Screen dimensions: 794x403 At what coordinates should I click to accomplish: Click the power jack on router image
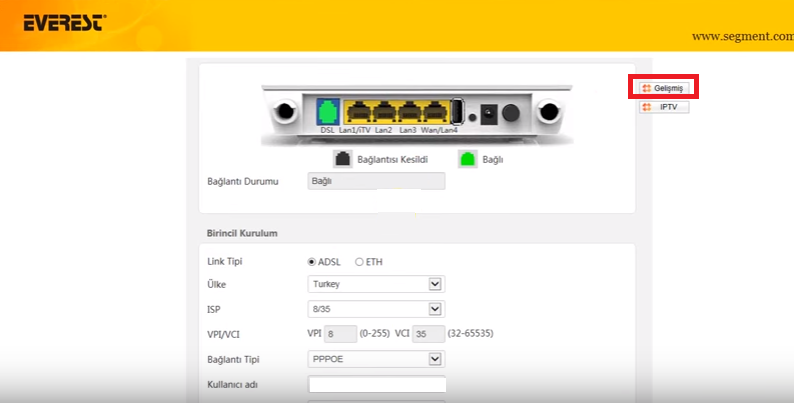coord(489,114)
